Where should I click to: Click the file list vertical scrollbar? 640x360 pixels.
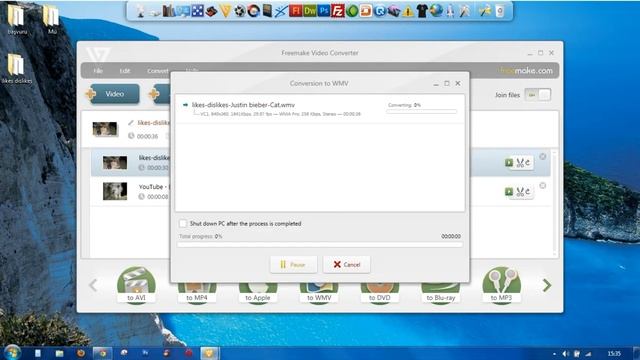click(x=554, y=203)
